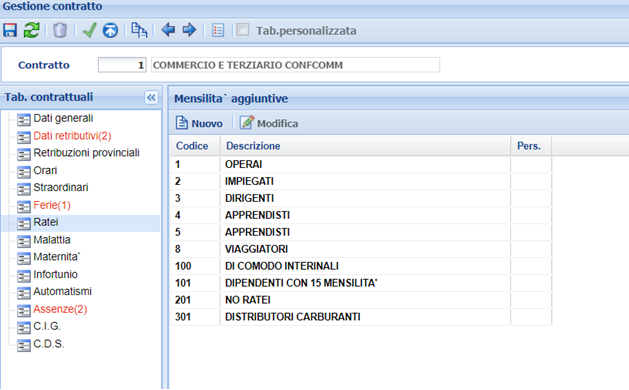
Task: Click the icon beside C.I.G.
Action: point(24,327)
